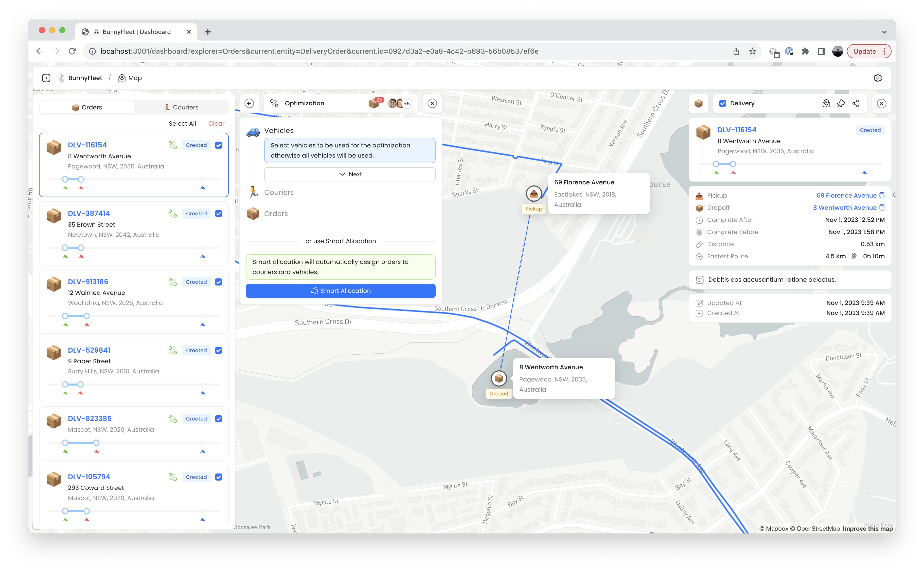924x571 pixels.
Task: Click timeline slider handle on DLV-823385 card
Action: pyautogui.click(x=96, y=443)
